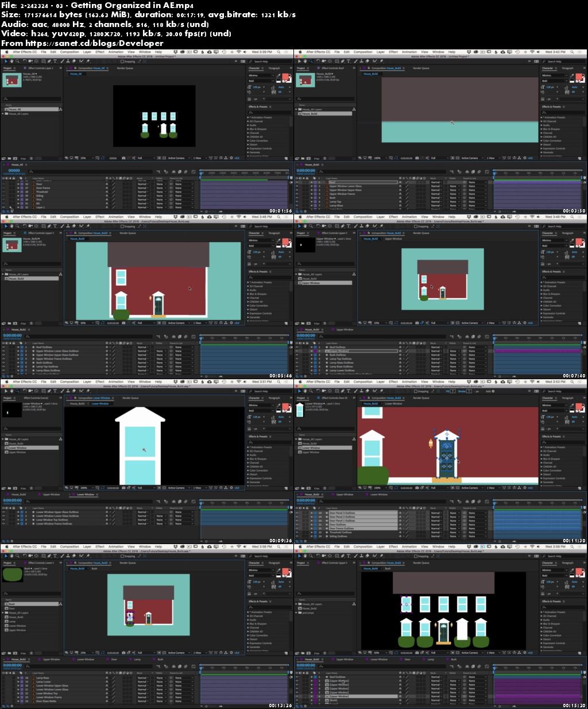In 00:07:40 frame, expand the Roof Outlines layer properties

point(311,347)
